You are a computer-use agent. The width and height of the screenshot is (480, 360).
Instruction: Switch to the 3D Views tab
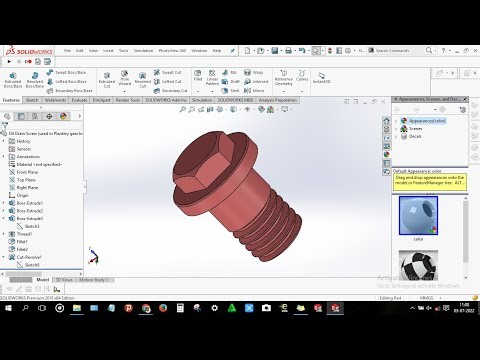[64, 280]
